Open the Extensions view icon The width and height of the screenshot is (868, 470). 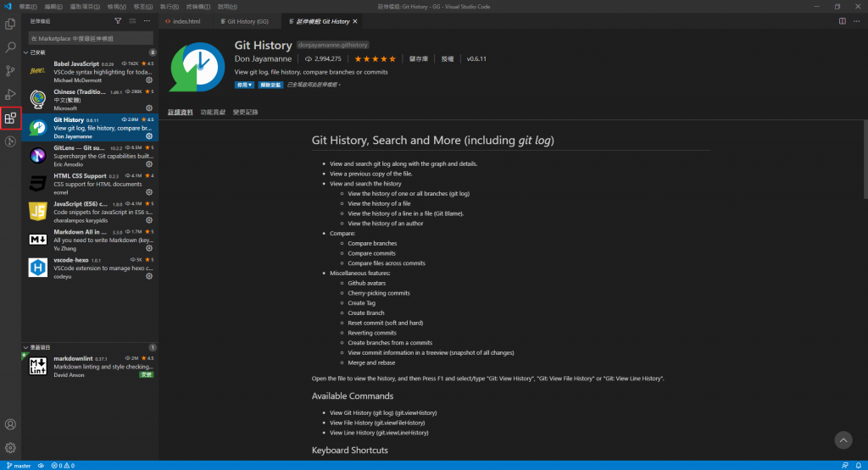pyautogui.click(x=10, y=118)
